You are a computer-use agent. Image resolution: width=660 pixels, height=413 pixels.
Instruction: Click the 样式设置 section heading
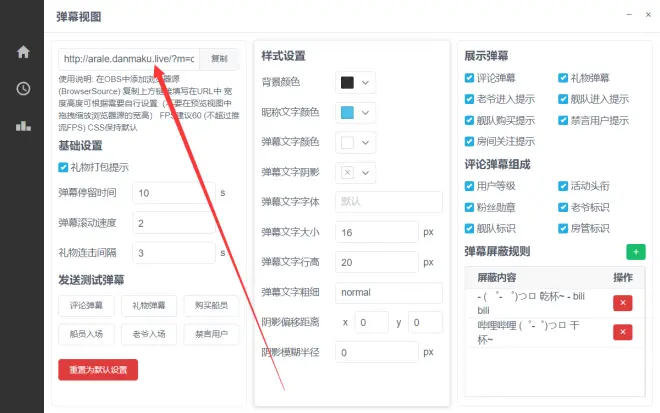283,56
